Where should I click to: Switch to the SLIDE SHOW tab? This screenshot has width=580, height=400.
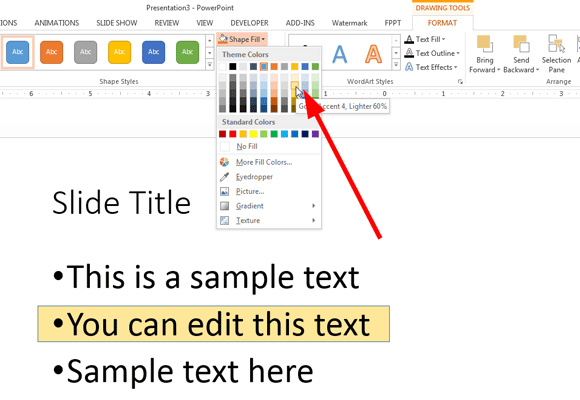point(117,23)
